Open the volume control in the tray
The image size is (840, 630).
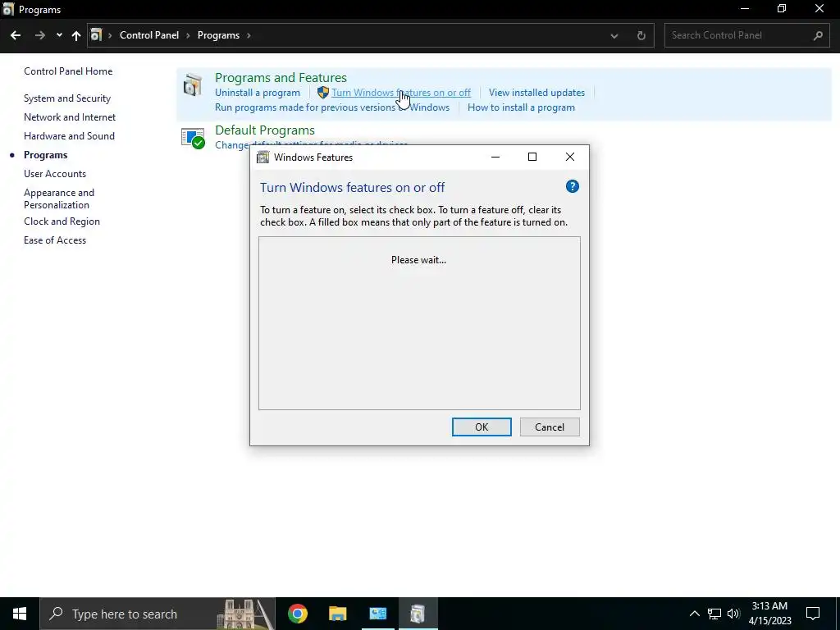point(733,614)
